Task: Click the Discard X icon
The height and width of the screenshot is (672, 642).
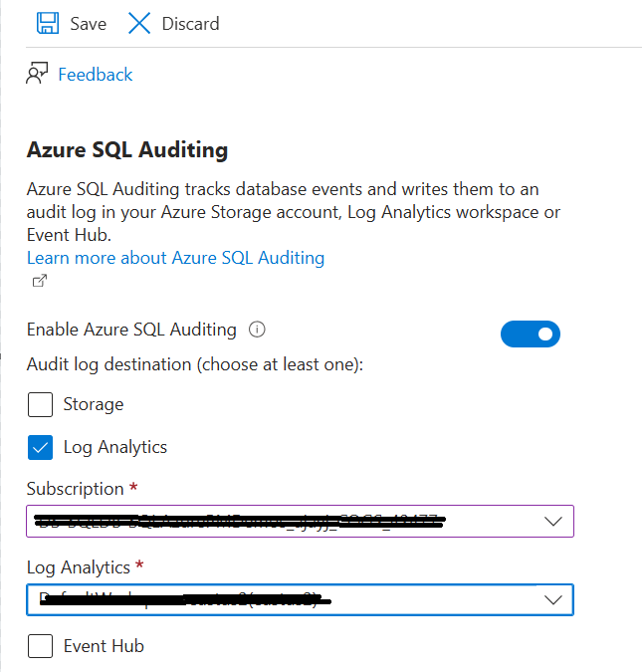Action: tap(139, 23)
